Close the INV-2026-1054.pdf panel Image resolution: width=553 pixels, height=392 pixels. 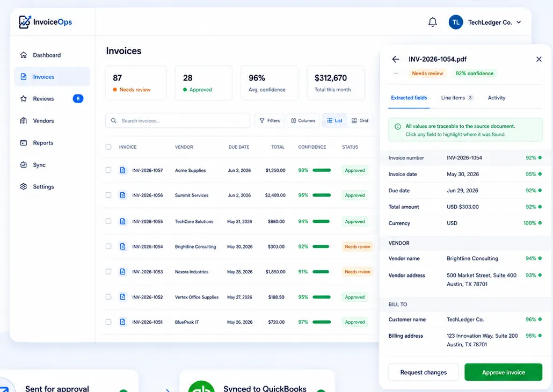[x=539, y=59]
